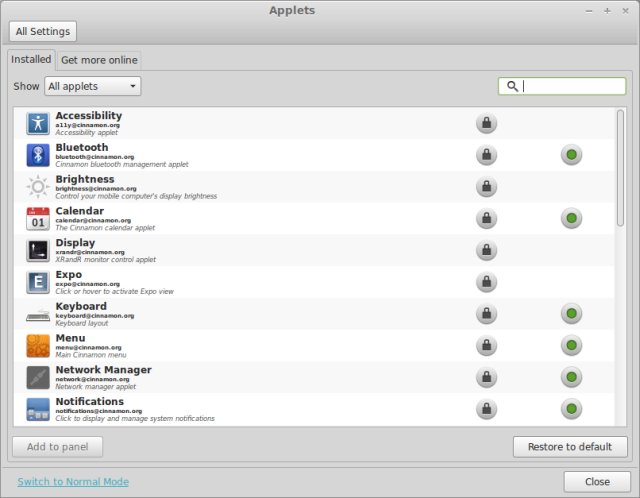Click 'Click or hover to activate Expo view'
640x498 pixels.
point(114,291)
